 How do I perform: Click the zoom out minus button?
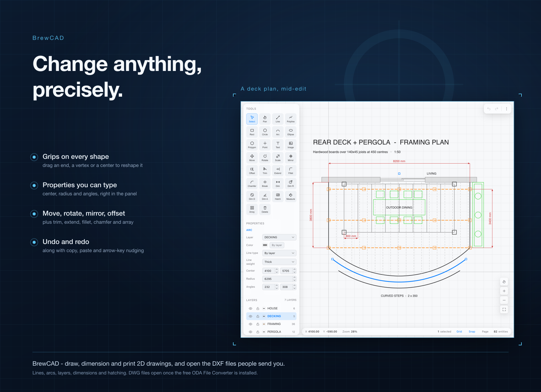coord(504,300)
